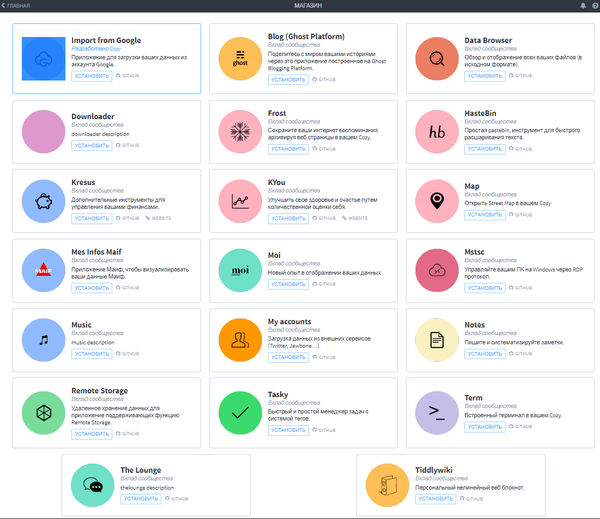Click The Lounge chat bubbles icon
Viewport: 600px width, 519px height.
pos(93,485)
